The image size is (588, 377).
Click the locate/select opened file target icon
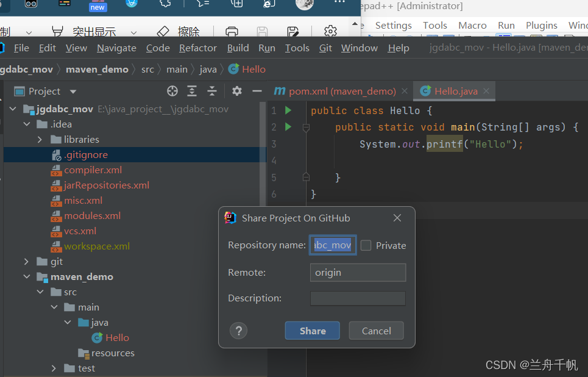click(x=172, y=91)
